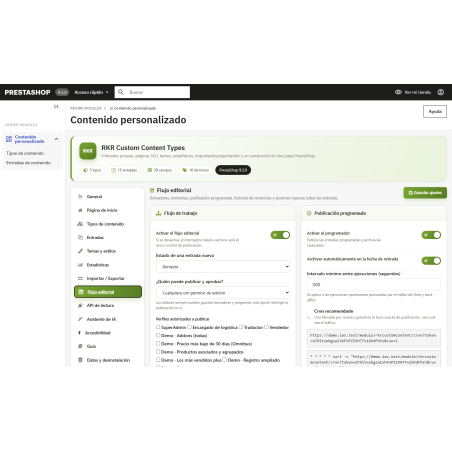Click the Importar / Exportar arrows icon
The width and height of the screenshot is (452, 452).
pos(80,278)
